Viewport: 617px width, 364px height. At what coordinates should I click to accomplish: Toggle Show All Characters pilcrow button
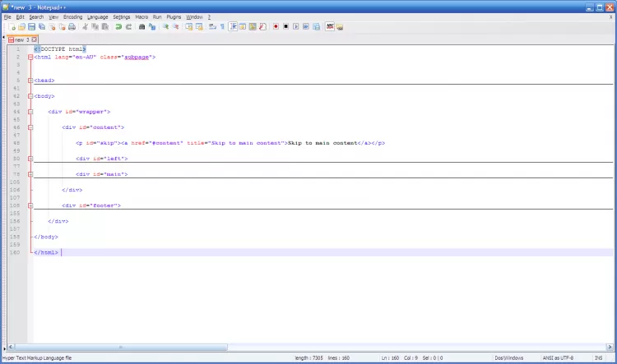[x=221, y=26]
